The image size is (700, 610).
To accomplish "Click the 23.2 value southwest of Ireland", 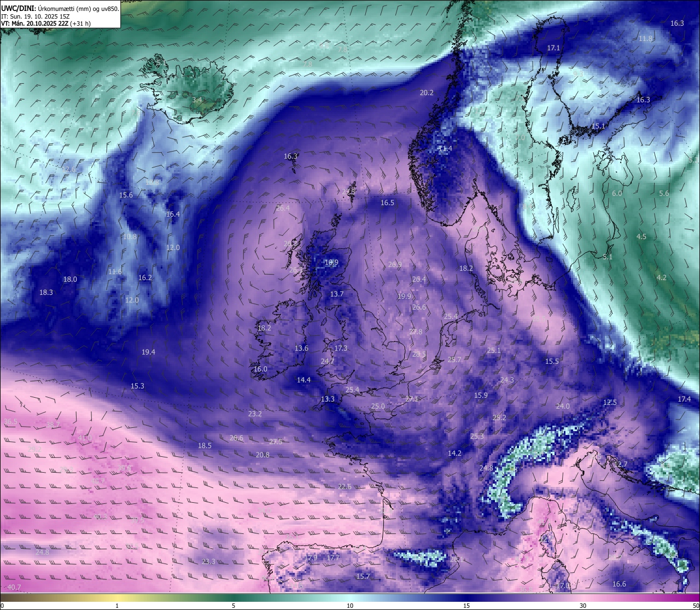I will pos(255,414).
